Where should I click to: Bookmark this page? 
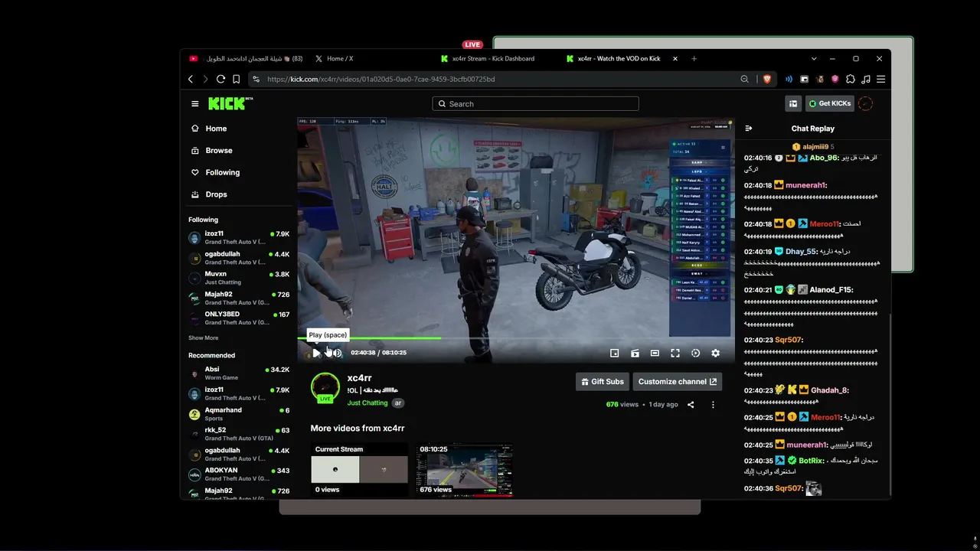[x=236, y=79]
